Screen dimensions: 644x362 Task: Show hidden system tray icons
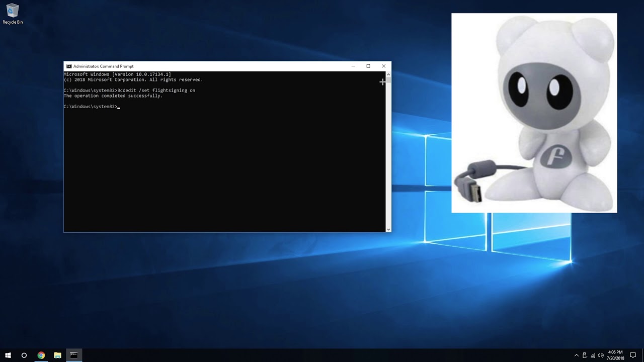(576, 355)
